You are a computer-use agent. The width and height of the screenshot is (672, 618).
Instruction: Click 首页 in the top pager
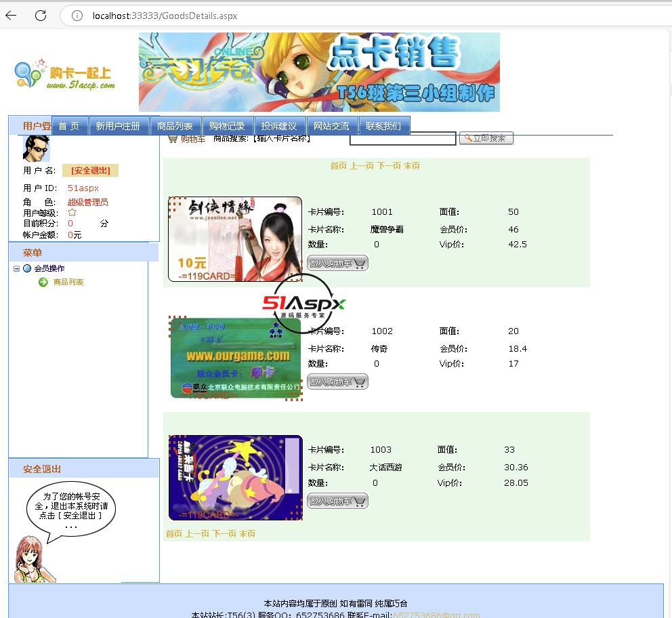(338, 165)
